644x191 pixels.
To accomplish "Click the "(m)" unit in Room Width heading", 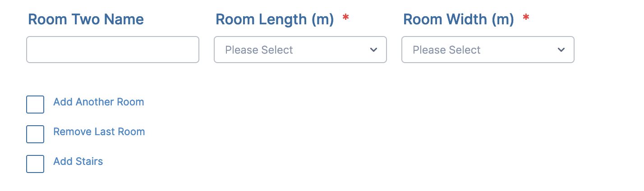I will pyautogui.click(x=502, y=19).
